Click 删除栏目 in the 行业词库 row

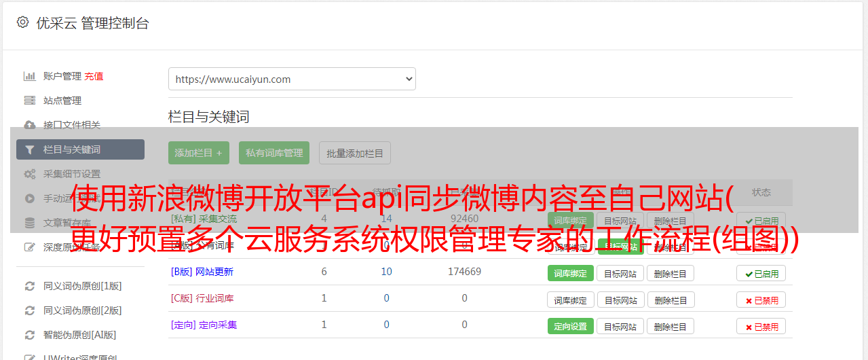pos(671,300)
